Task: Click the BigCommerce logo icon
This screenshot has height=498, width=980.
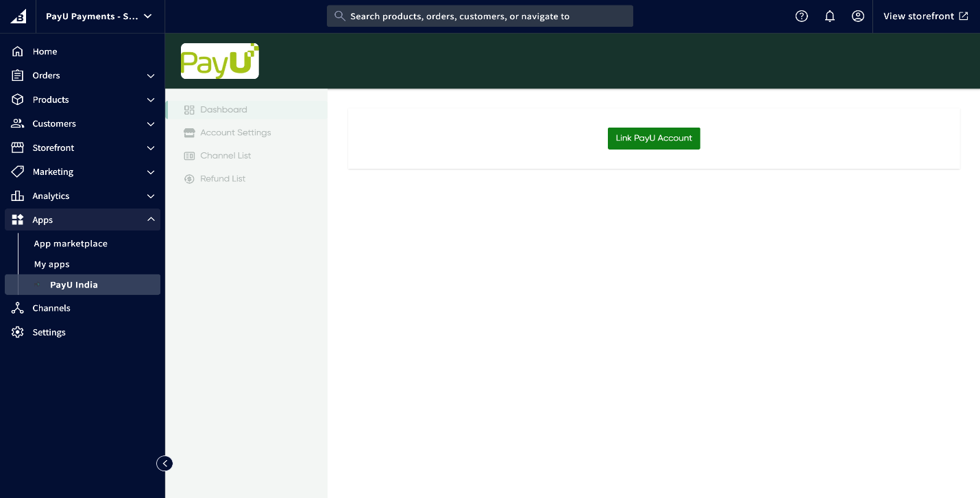Action: (x=18, y=16)
